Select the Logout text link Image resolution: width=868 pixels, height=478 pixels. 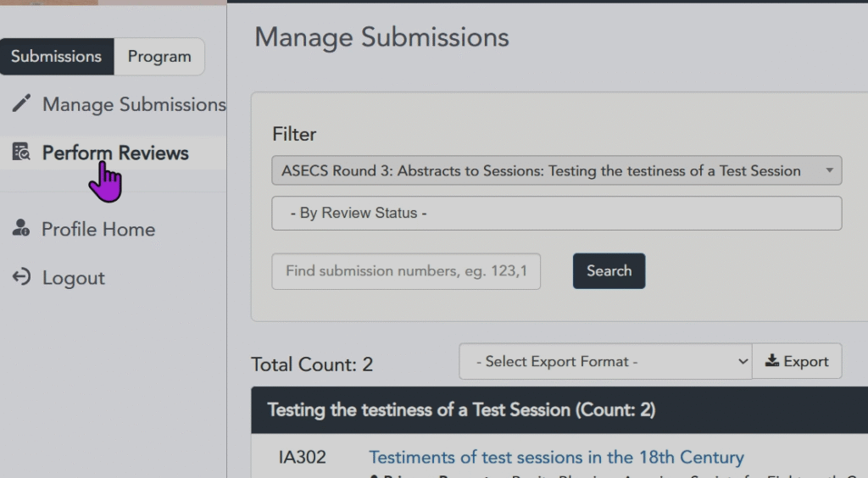point(74,278)
